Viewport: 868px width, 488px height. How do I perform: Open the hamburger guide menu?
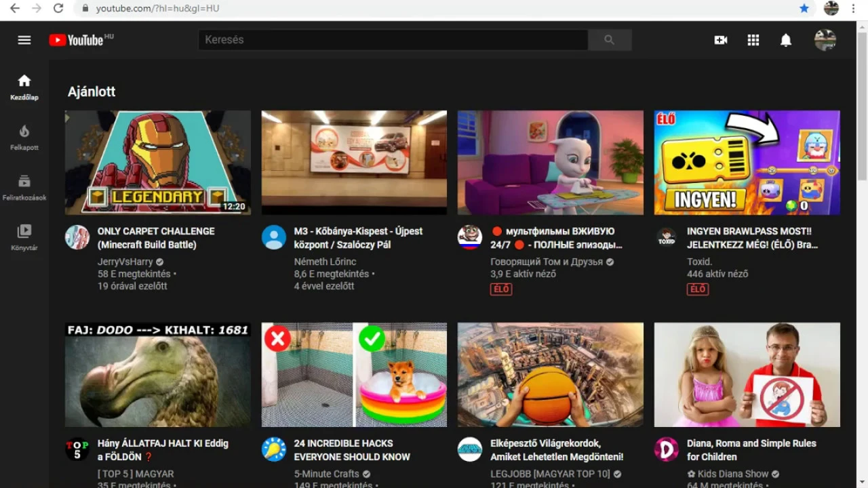[24, 40]
